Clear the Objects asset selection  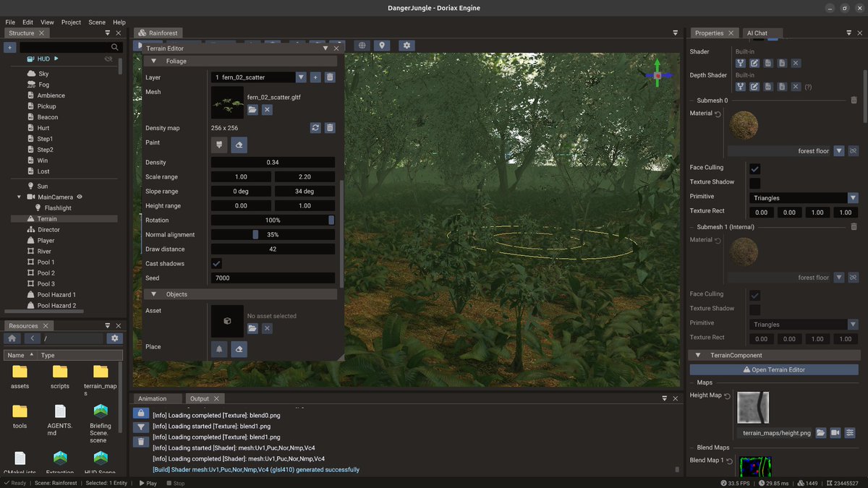267,328
